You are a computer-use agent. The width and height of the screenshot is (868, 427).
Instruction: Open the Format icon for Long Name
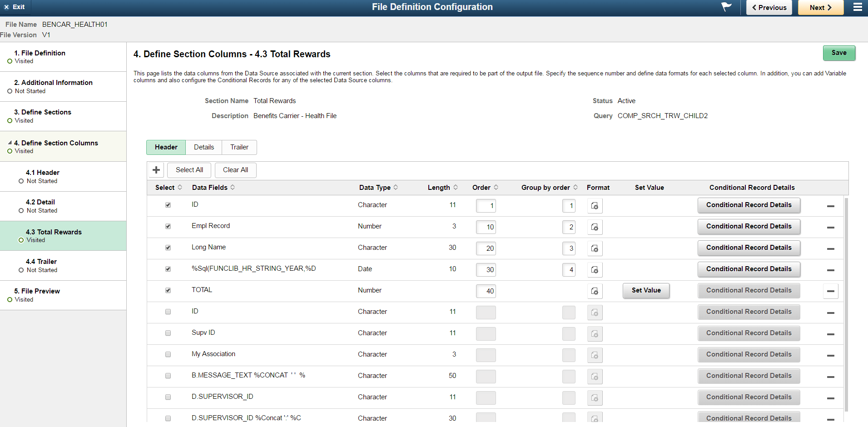point(595,248)
